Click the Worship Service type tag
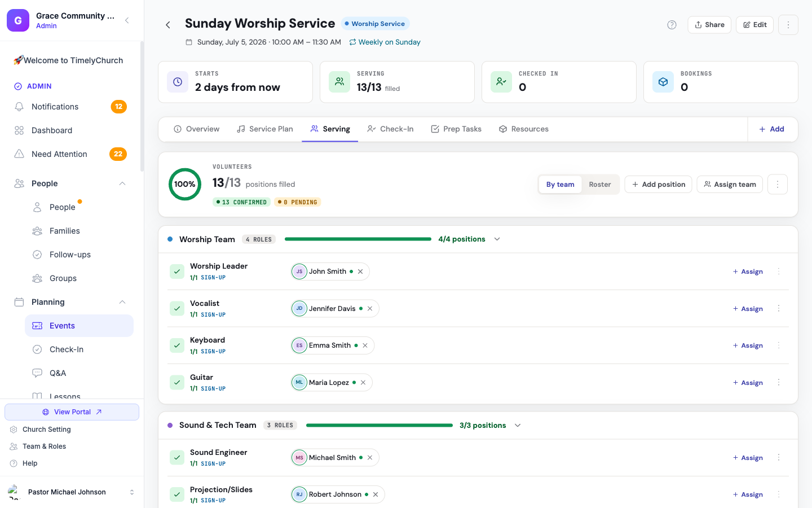This screenshot has width=812, height=508. [x=375, y=24]
